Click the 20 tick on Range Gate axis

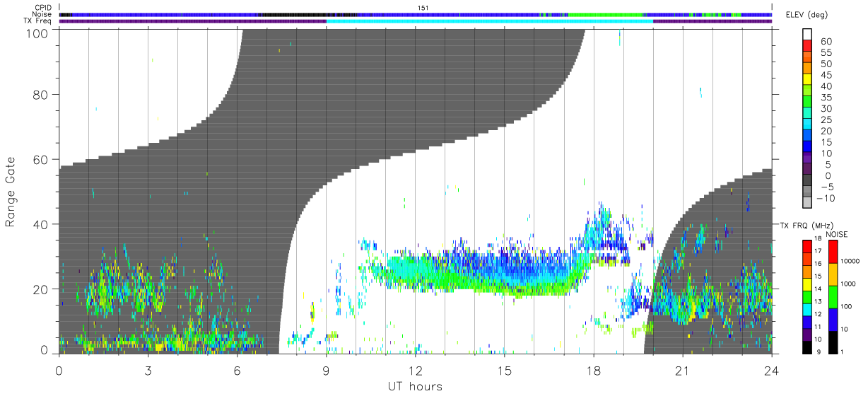(x=40, y=289)
